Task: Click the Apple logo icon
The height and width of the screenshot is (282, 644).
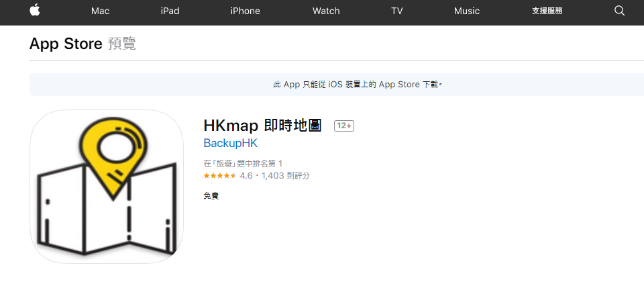Action: pyautogui.click(x=35, y=11)
